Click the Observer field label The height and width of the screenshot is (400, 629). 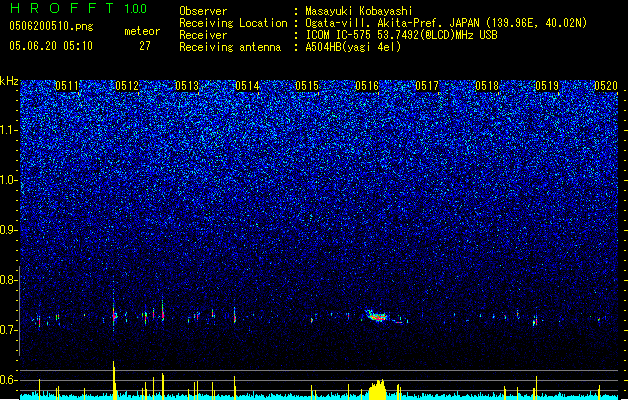tap(203, 11)
